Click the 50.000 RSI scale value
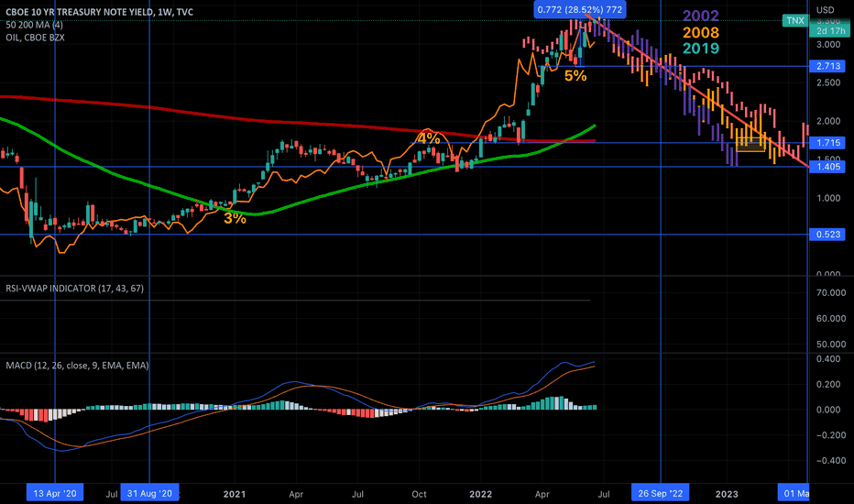Screen dimensions: 854x504 click(830, 345)
